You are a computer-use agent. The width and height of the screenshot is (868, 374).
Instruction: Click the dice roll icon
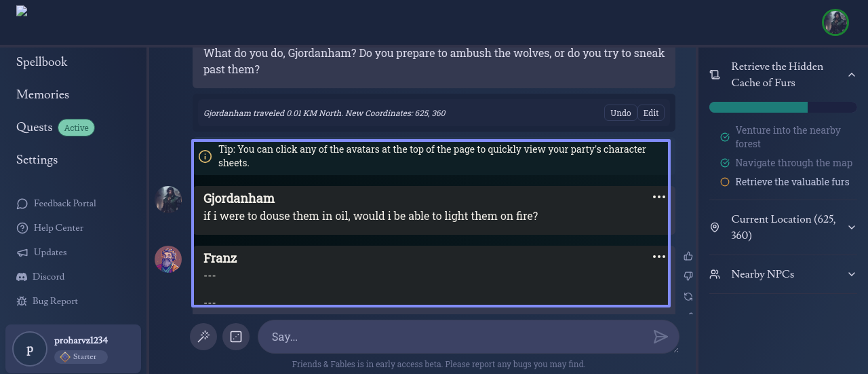236,337
